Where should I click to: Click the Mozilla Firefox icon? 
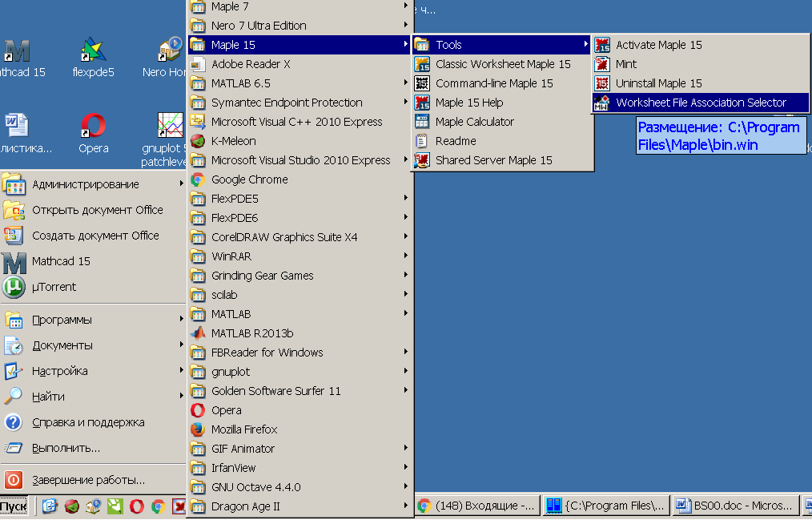point(198,429)
